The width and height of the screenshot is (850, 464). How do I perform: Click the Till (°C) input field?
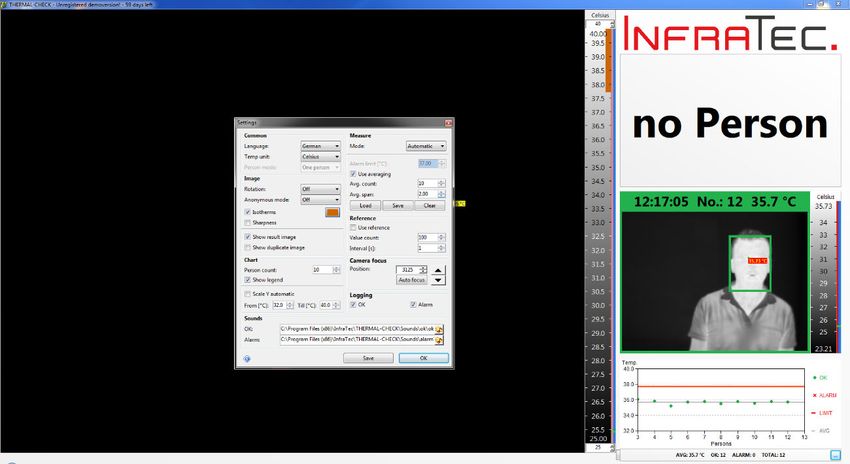click(326, 305)
